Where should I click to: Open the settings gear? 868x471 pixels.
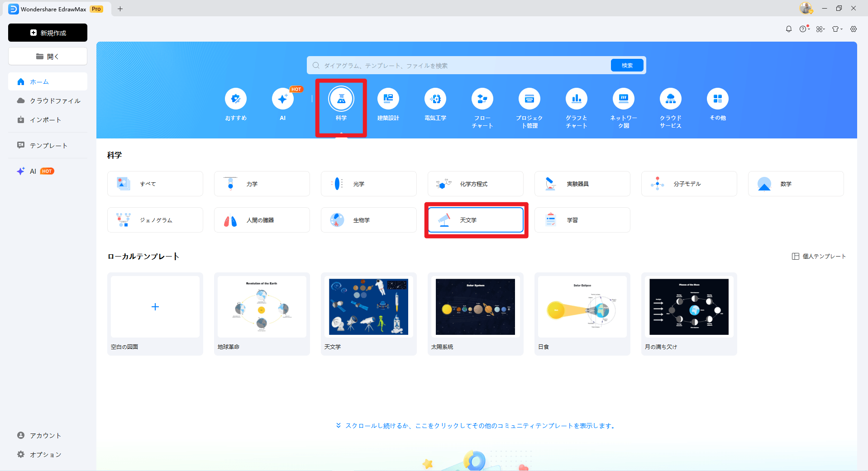pos(854,29)
